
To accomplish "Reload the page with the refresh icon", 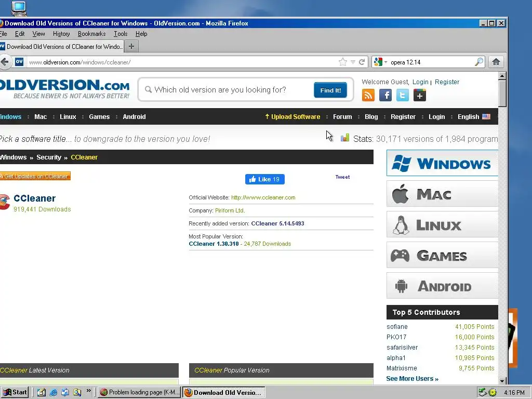I will click(362, 62).
